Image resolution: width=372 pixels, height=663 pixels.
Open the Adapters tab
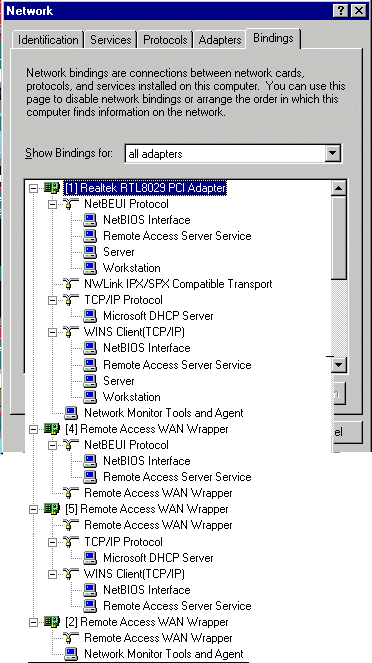click(x=220, y=40)
